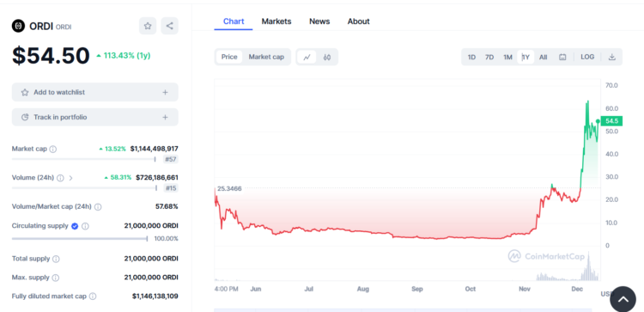The width and height of the screenshot is (644, 312).
Task: Set chart range to 7D
Action: point(489,57)
